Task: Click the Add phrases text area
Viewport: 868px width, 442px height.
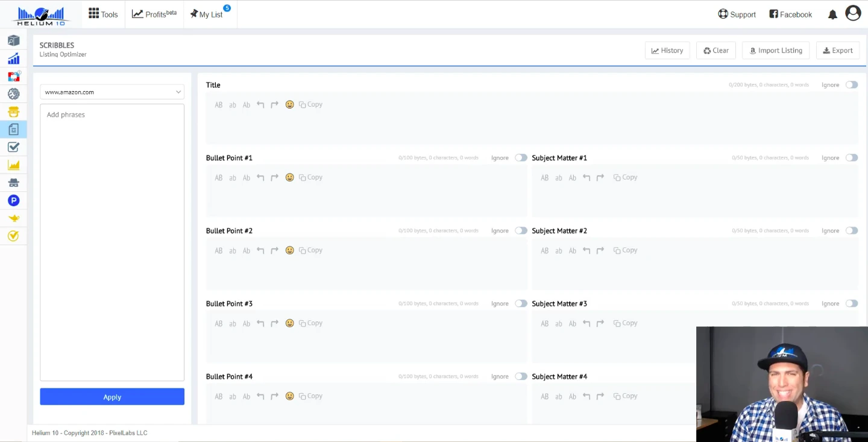Action: click(x=112, y=241)
